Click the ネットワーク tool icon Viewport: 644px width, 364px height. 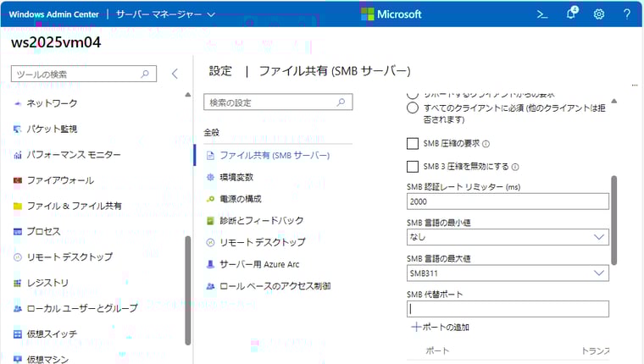(17, 103)
